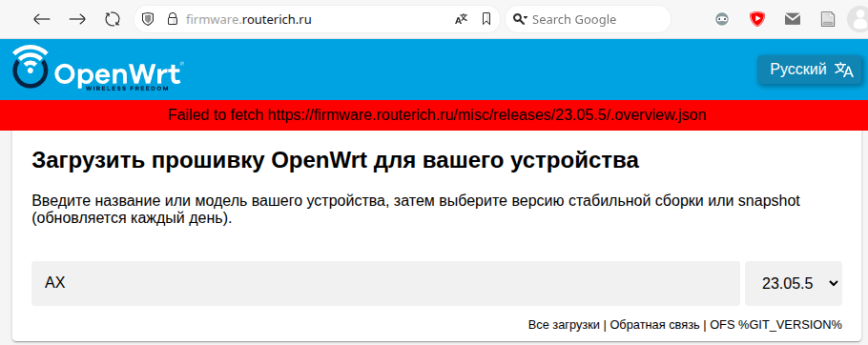Image resolution: width=868 pixels, height=345 pixels.
Task: Open the shield tracker protection icon
Action: (x=148, y=19)
